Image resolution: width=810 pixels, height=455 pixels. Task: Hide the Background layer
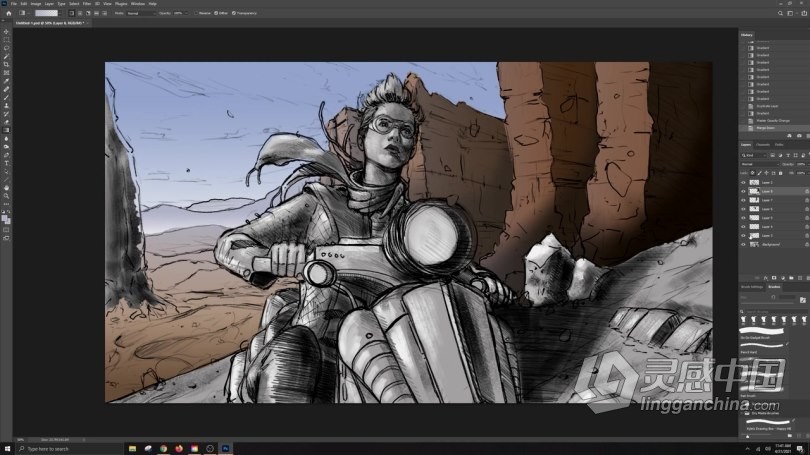coord(743,244)
